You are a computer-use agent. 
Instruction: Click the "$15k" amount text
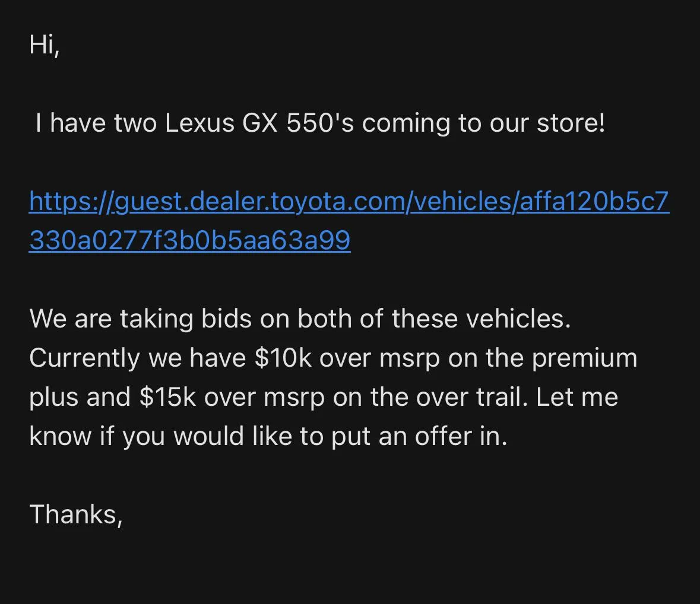(x=168, y=397)
